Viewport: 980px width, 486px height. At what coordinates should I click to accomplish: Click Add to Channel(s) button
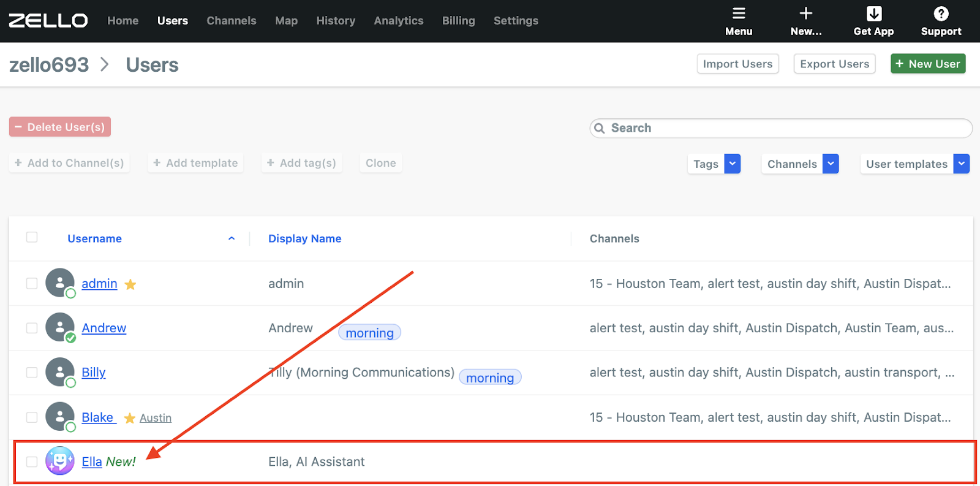pyautogui.click(x=69, y=163)
